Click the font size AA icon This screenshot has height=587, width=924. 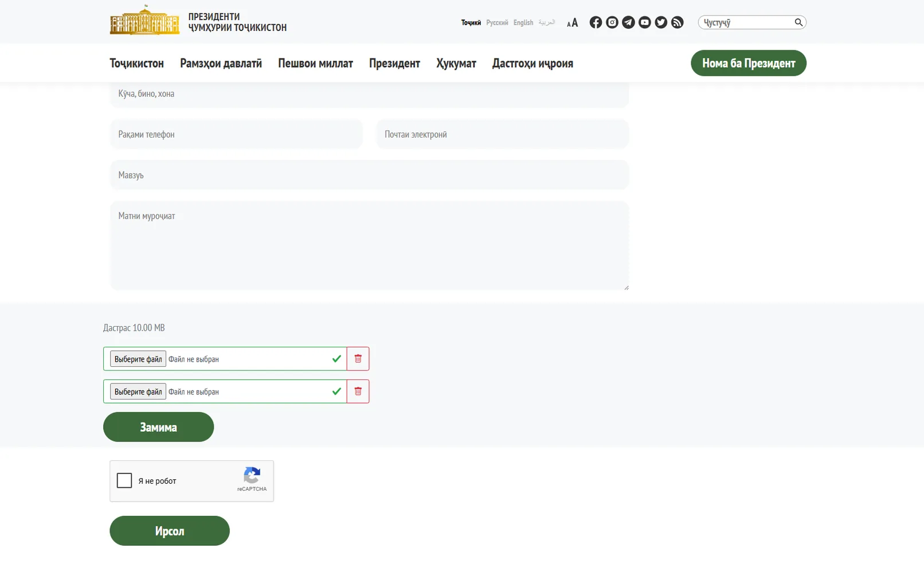(x=572, y=23)
